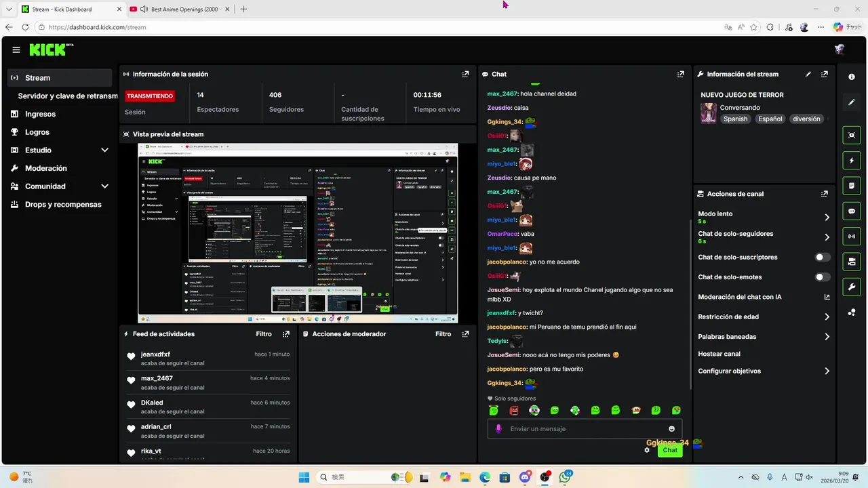Edit stream info with the pencil in panel header
Image resolution: width=868 pixels, height=488 pixels.
[x=808, y=75]
